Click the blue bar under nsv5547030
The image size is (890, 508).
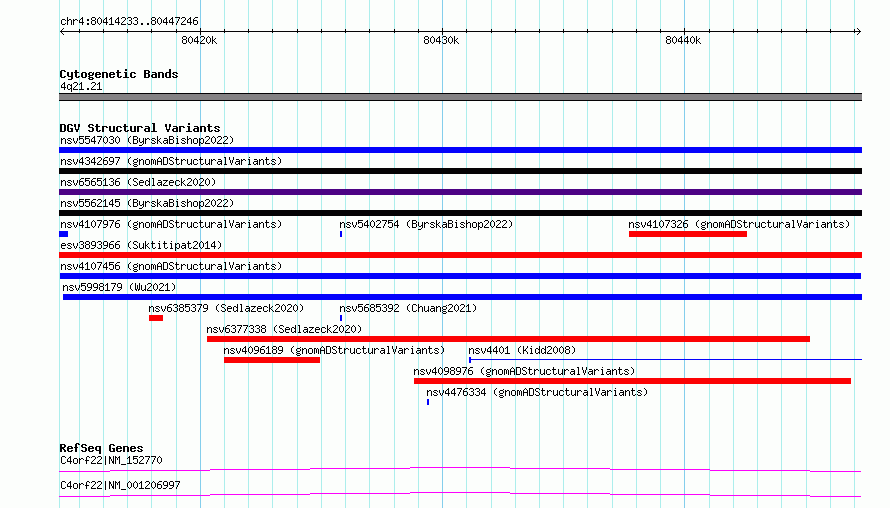coord(460,150)
